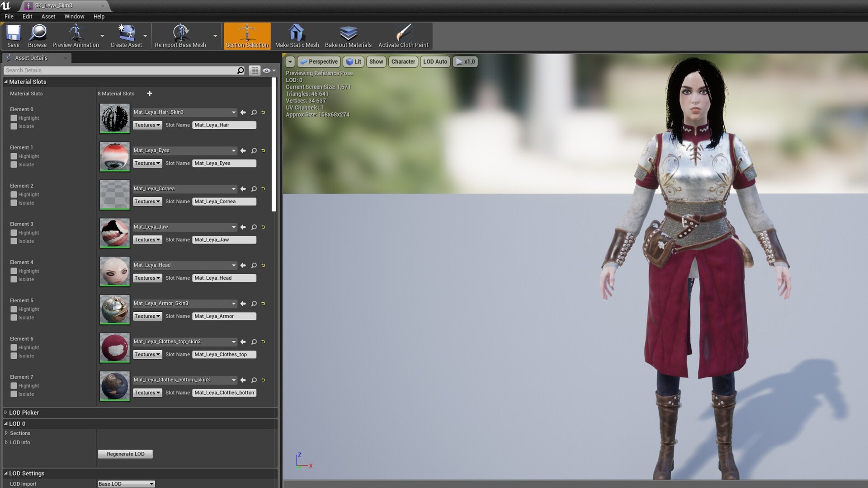
Task: Click inside the Search Details field
Action: [x=122, y=70]
